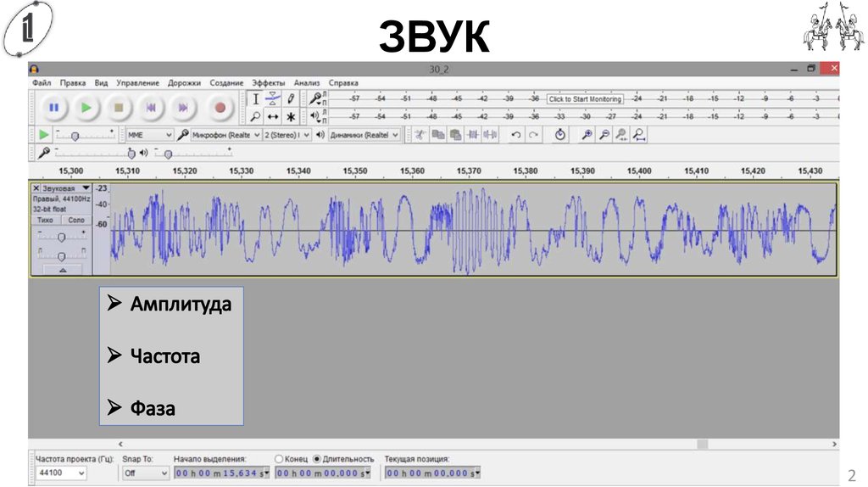Open the Правка menu

pos(73,82)
